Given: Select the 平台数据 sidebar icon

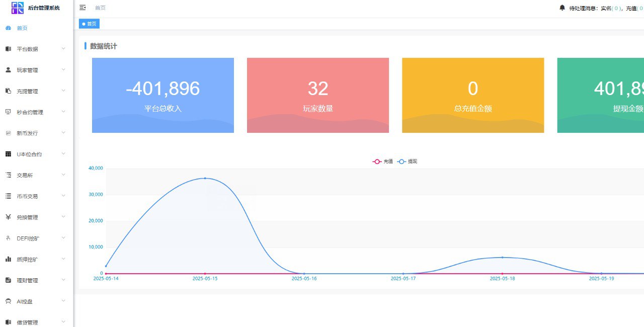Looking at the screenshot, I should coord(8,49).
